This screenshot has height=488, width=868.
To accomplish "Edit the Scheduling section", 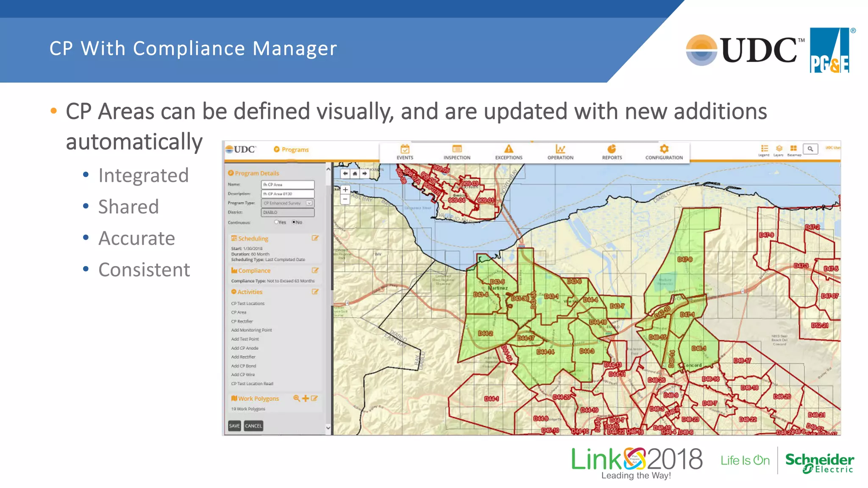I will (x=315, y=238).
